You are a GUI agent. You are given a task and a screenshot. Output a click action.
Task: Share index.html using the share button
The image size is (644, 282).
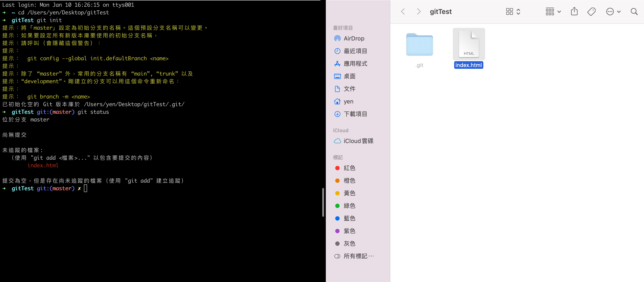tap(574, 11)
